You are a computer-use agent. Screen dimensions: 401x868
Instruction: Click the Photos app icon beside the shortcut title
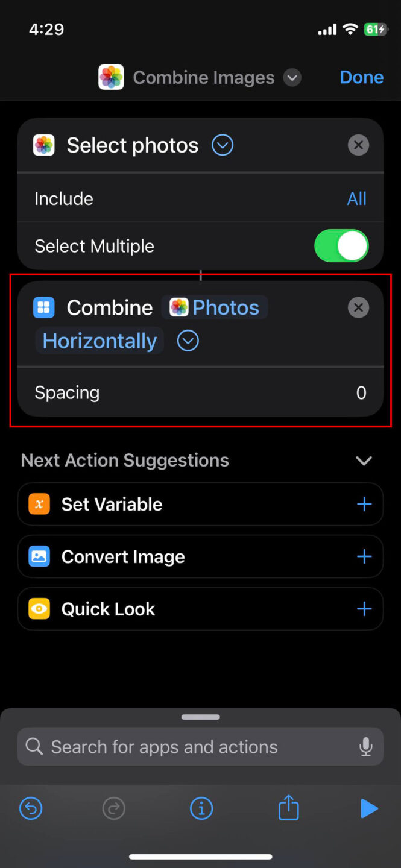tap(111, 77)
